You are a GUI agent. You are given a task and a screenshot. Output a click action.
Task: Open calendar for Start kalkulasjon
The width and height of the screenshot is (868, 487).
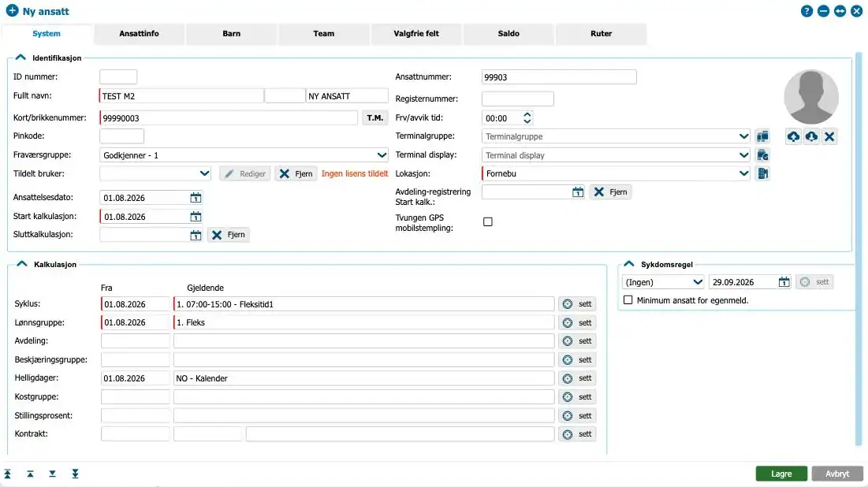pos(196,217)
